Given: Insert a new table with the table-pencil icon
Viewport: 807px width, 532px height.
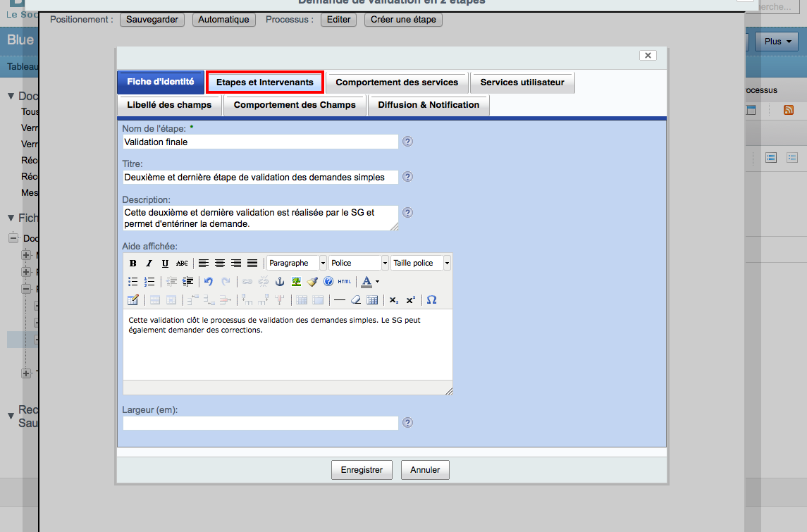Looking at the screenshot, I should [x=133, y=300].
